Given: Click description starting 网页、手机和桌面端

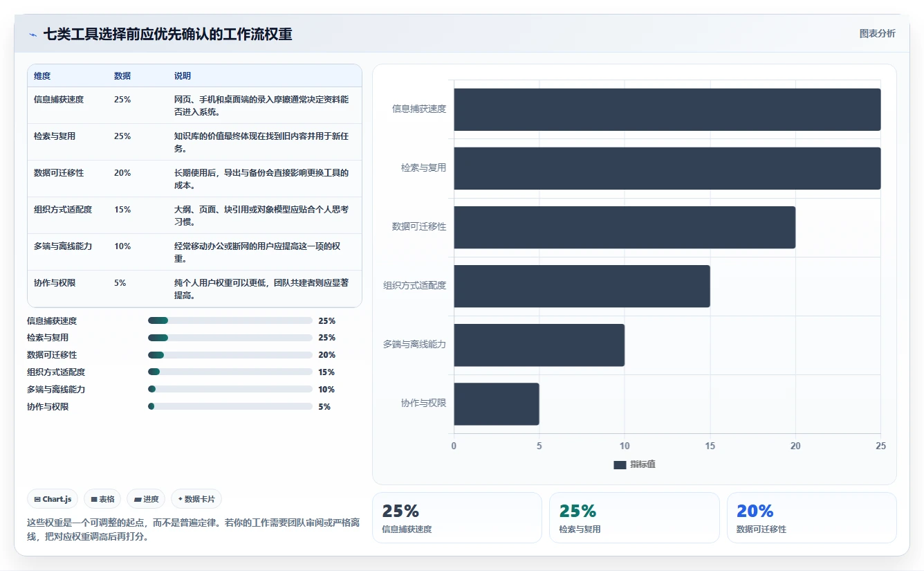Looking at the screenshot, I should (261, 106).
